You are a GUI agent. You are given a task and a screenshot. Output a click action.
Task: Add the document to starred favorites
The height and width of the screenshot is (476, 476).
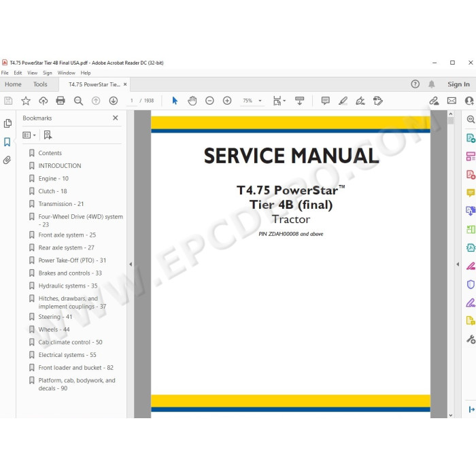point(26,101)
